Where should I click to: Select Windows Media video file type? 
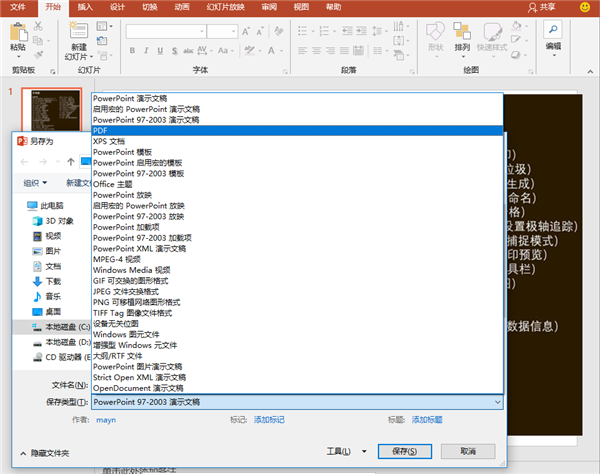point(297,270)
